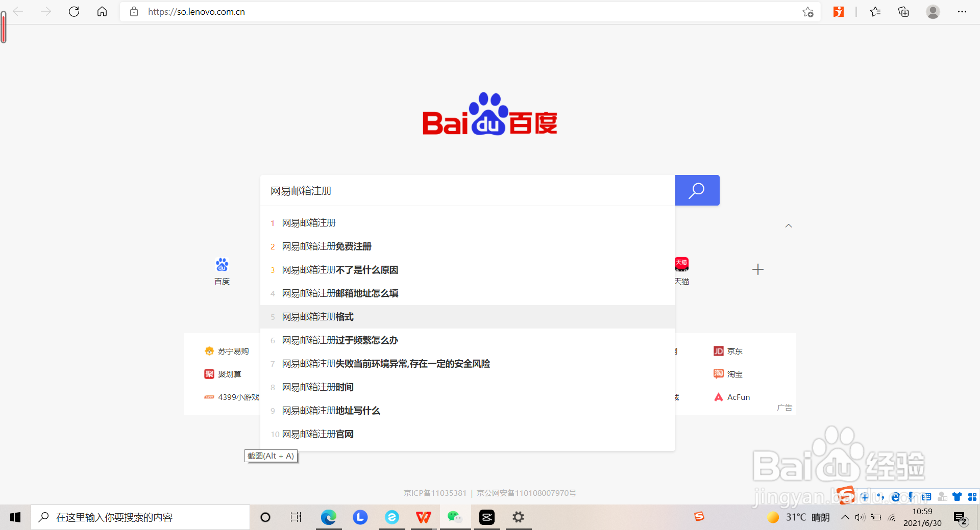Open WPS Office from the taskbar
980x530 pixels.
(x=423, y=517)
